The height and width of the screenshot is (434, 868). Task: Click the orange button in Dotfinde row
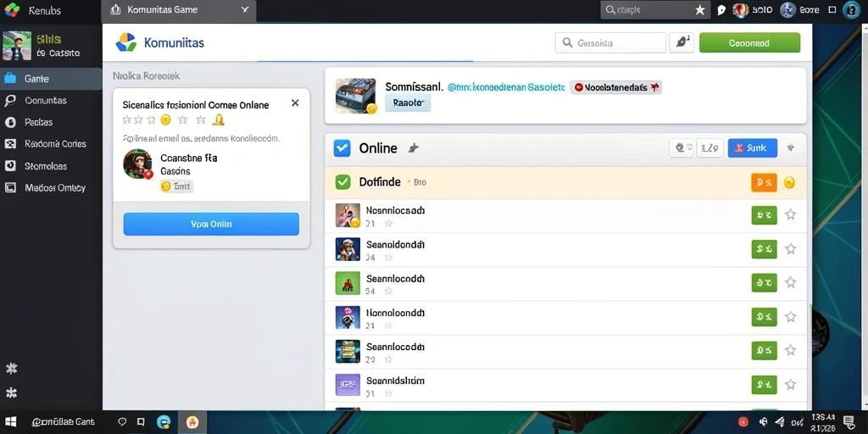[764, 183]
